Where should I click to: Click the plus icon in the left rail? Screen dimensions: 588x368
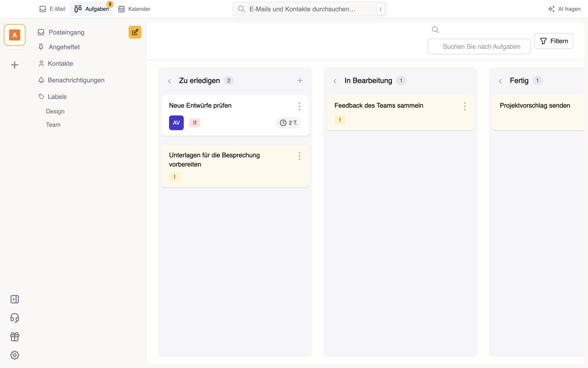(15, 65)
